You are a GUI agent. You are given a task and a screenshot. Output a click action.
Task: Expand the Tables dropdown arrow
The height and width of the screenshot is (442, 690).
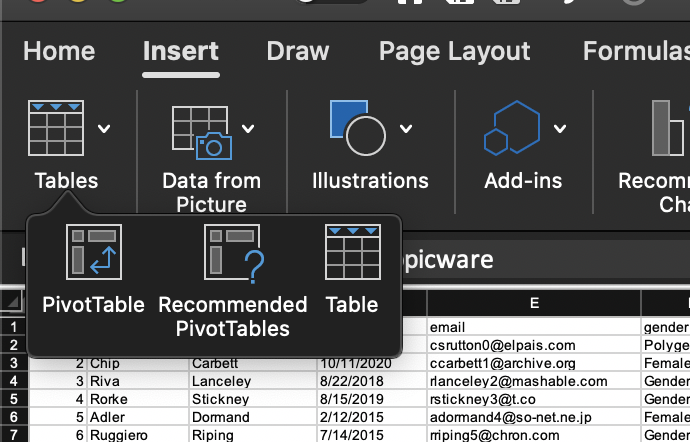(104, 129)
